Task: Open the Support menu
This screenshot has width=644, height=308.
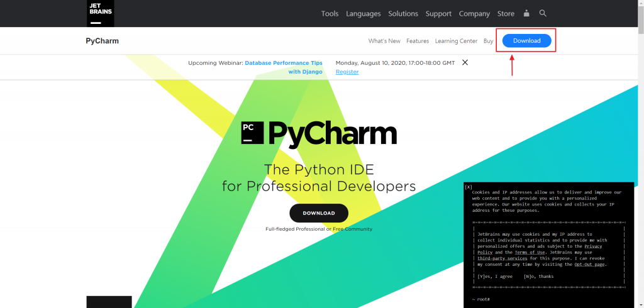Action: [438, 14]
